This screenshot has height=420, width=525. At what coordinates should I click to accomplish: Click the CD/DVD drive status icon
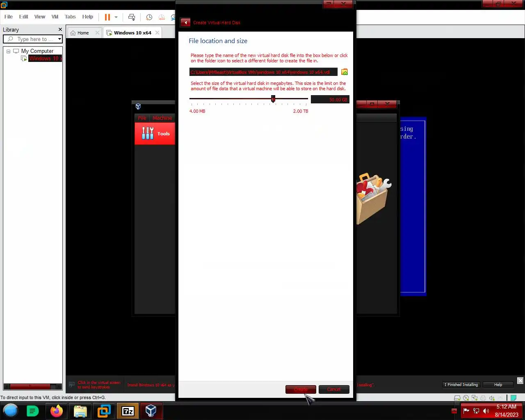coord(466,398)
